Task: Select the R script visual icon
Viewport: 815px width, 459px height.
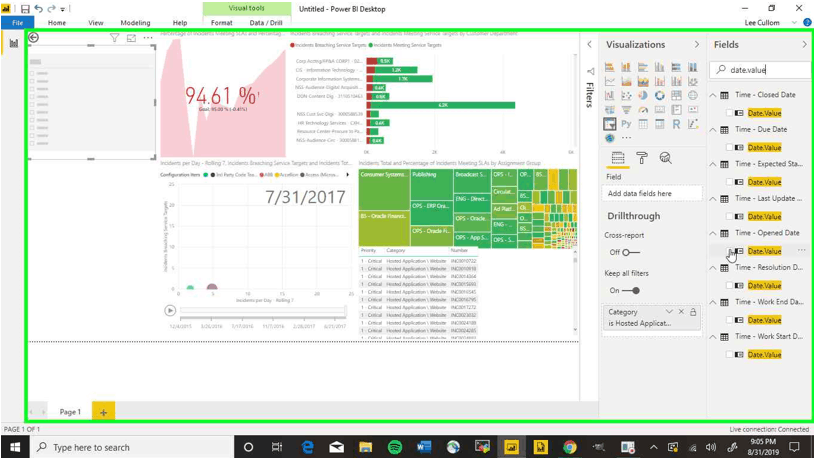Action: coord(676,124)
